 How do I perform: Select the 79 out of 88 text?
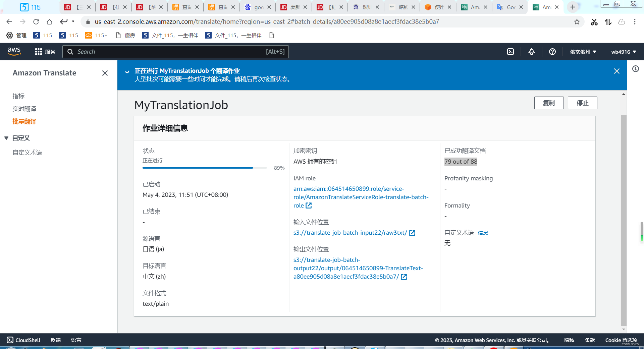[x=461, y=162]
